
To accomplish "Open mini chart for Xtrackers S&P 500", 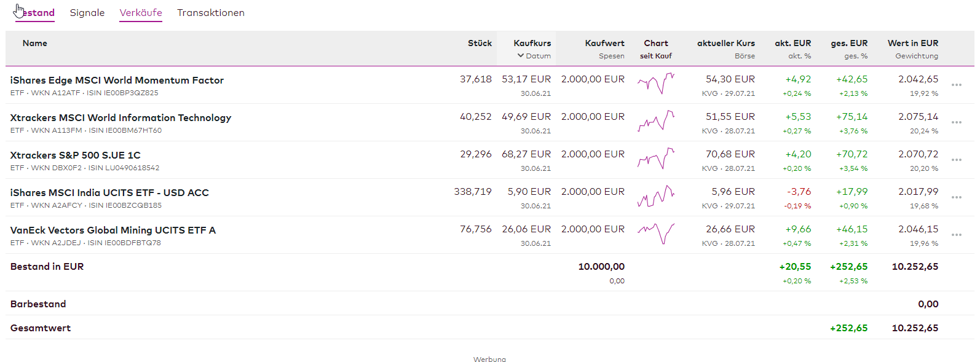I will pos(655,158).
